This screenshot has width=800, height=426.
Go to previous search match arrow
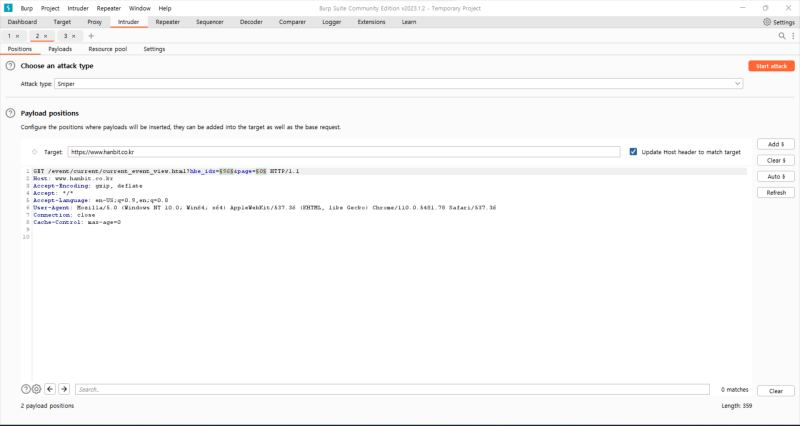click(x=50, y=389)
